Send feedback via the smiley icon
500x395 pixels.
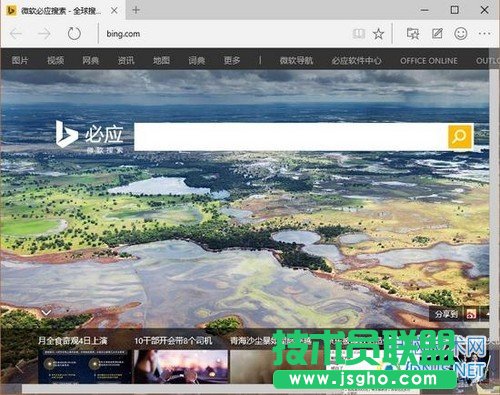(461, 34)
